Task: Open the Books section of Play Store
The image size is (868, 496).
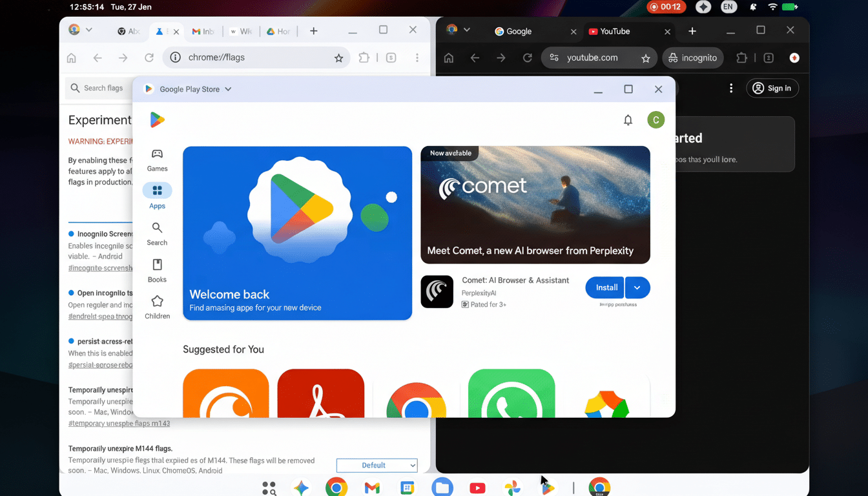Action: pos(157,270)
